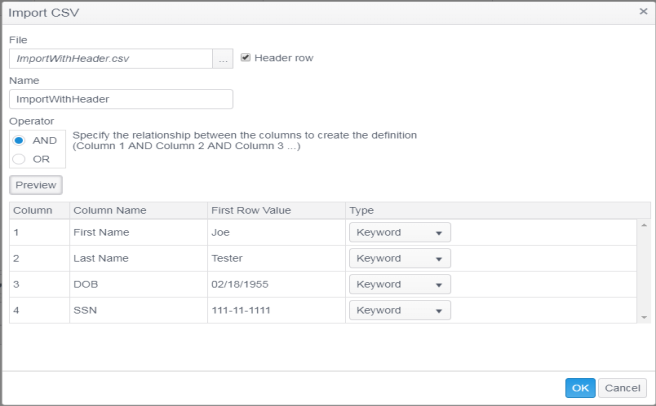Open Type dropdown for SSN row

399,310
